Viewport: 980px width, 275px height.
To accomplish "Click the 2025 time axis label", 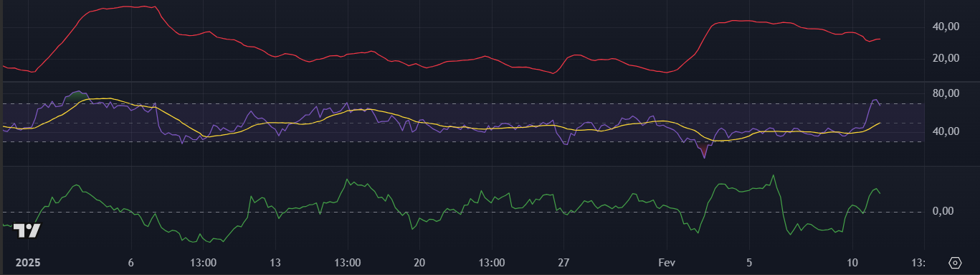I will 29,262.
